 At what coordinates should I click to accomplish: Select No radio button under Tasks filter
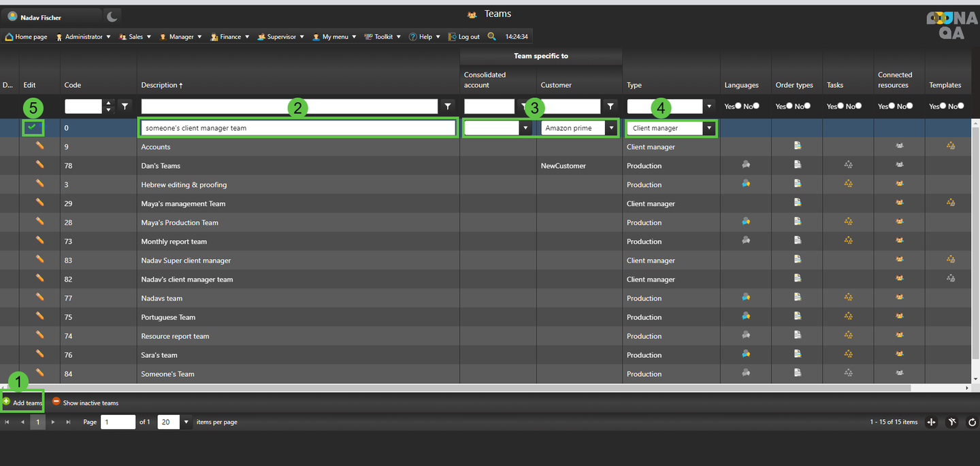coord(858,106)
